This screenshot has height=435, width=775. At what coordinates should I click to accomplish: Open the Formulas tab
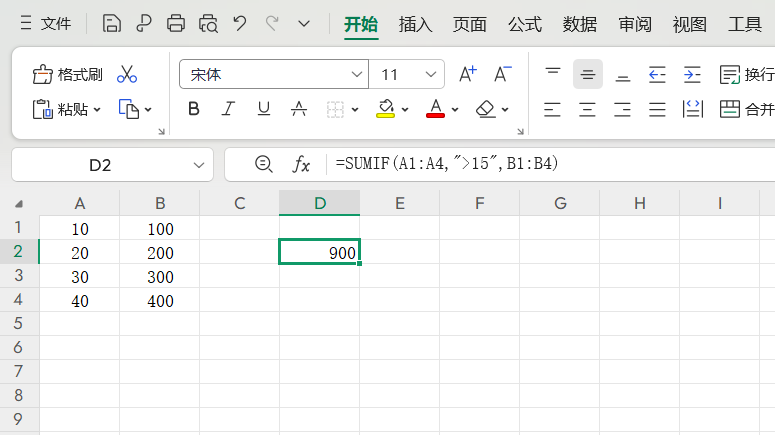tap(524, 24)
